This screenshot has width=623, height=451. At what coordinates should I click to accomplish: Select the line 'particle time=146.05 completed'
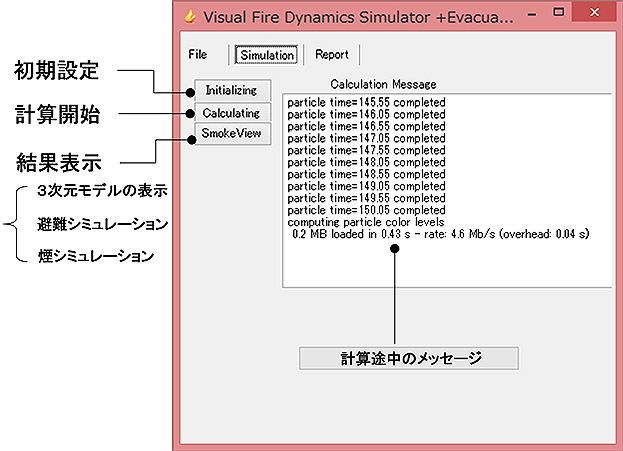click(366, 114)
